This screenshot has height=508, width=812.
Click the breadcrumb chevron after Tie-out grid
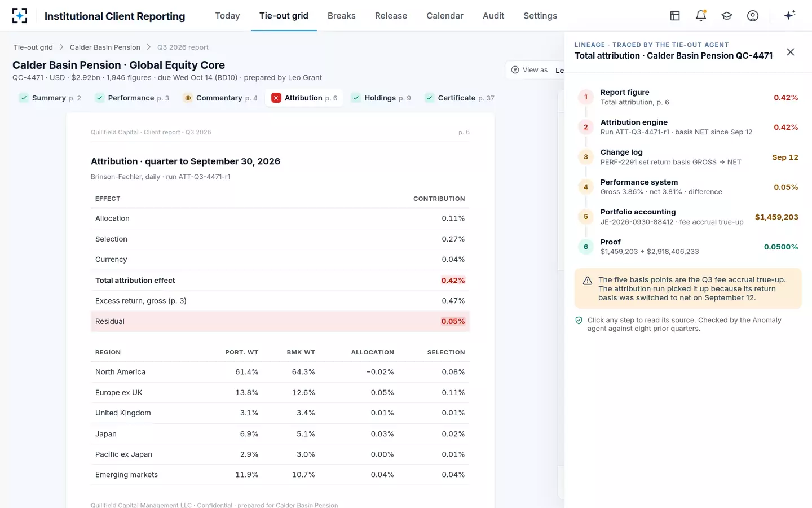coord(61,47)
